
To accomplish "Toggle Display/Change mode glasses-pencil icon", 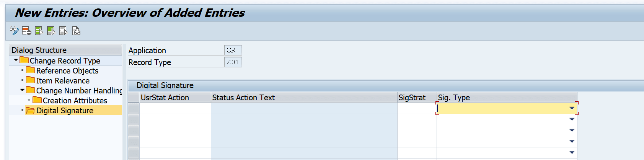I will tap(14, 31).
